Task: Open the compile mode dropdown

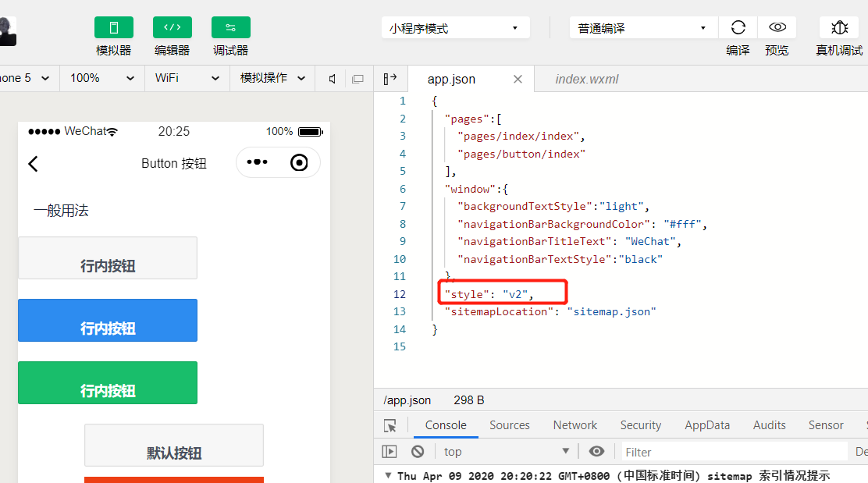Action: click(644, 27)
